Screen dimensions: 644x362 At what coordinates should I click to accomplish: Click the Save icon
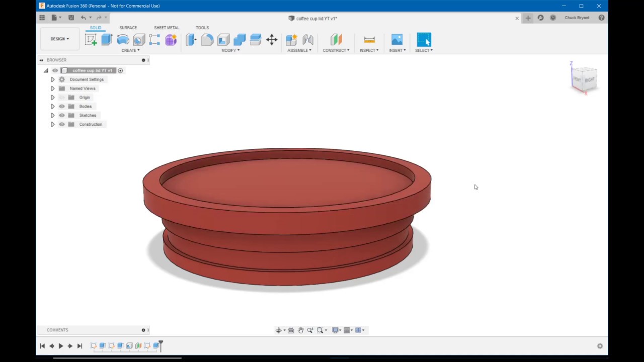(71, 18)
